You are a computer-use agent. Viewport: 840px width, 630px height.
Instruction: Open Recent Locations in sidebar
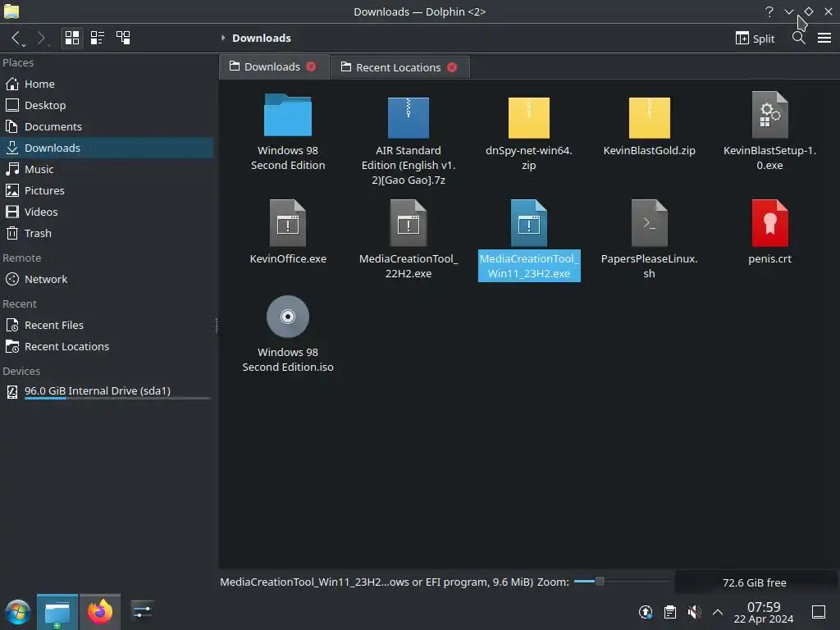pos(107,347)
